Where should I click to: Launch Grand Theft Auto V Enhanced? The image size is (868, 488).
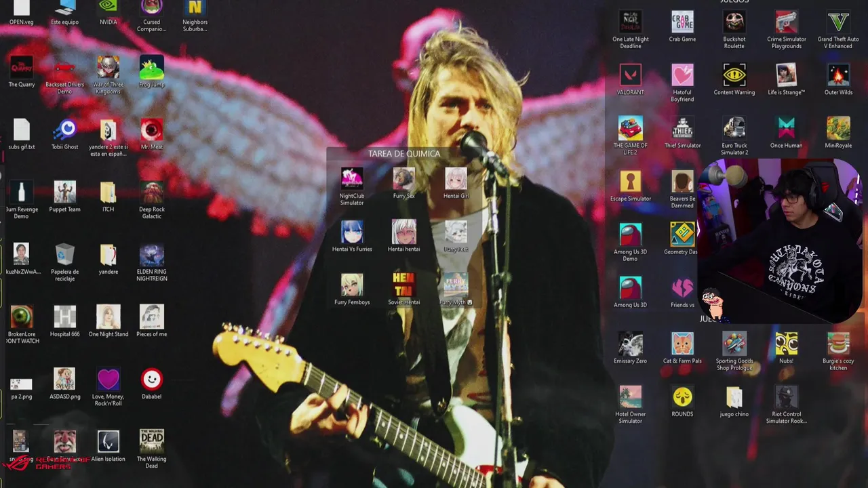coord(838,22)
